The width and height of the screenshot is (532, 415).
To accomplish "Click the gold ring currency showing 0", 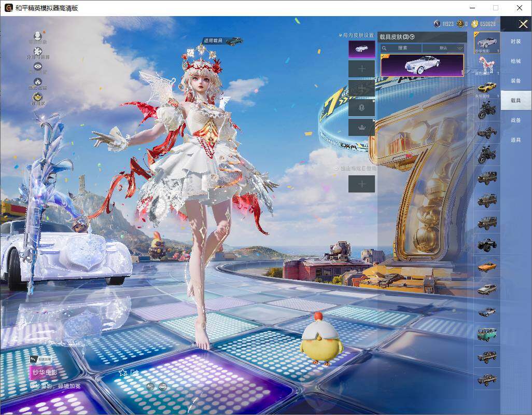I will (x=462, y=24).
